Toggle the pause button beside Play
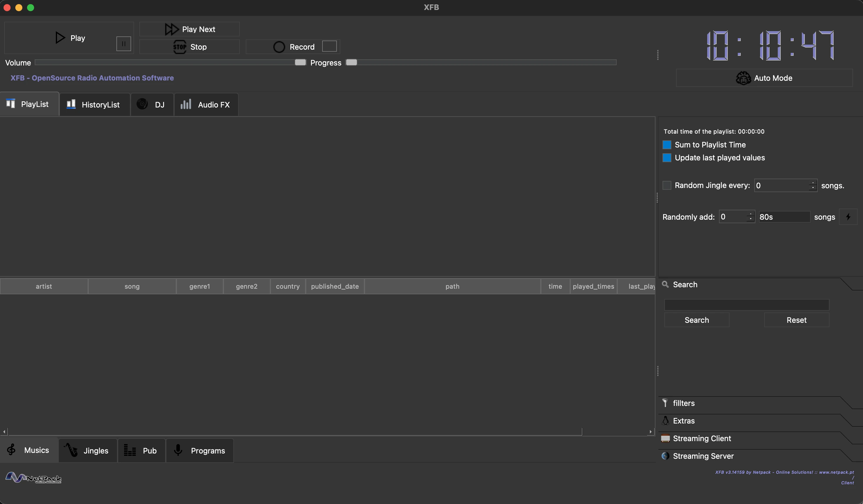 tap(124, 44)
